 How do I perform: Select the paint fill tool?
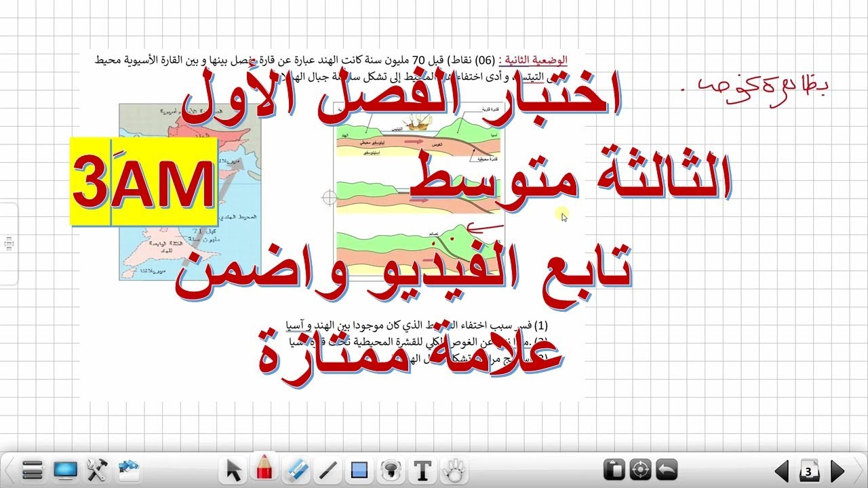(x=391, y=469)
